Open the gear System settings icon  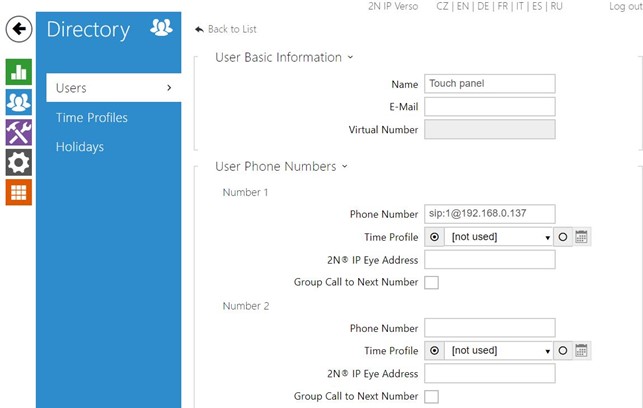click(x=18, y=162)
